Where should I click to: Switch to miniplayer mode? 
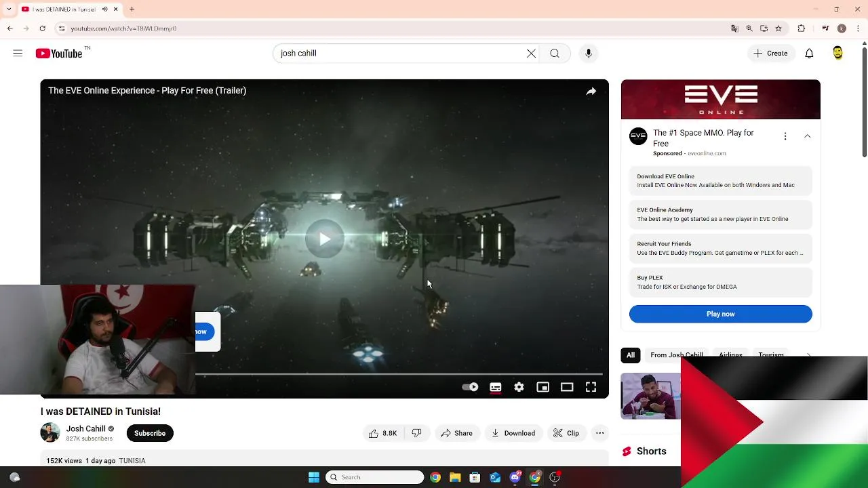[542, 387]
